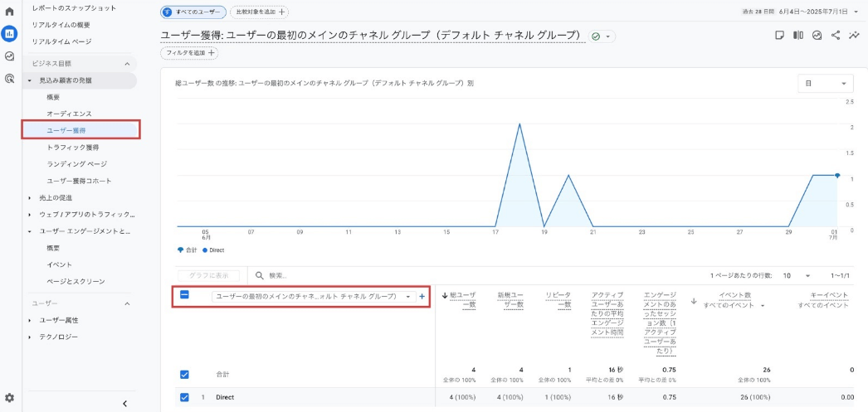Viewport: 868px width, 412px height.
Task: Click the 比較対象を追加 button
Action: 260,12
